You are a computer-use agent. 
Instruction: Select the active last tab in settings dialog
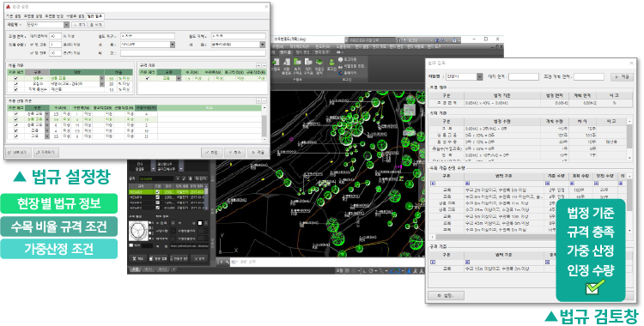tap(94, 16)
